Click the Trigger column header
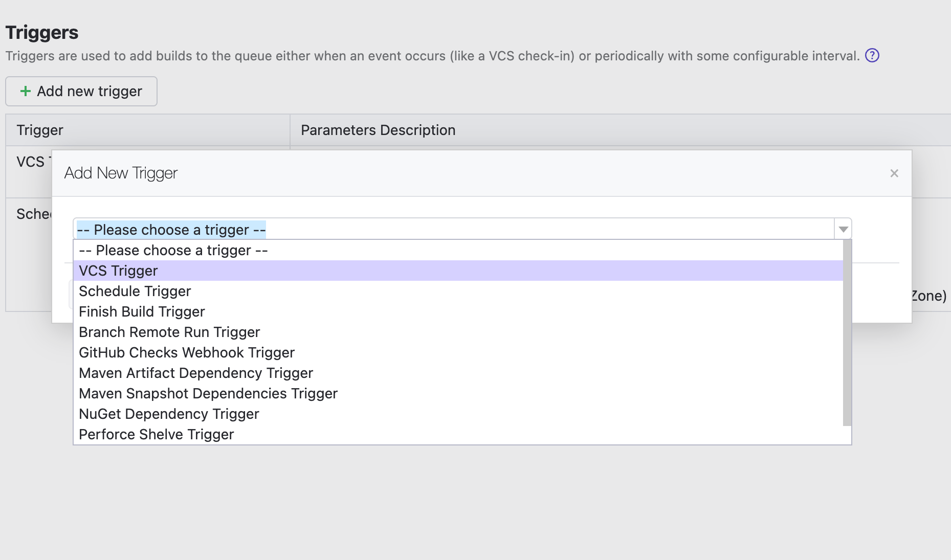Viewport: 951px width, 560px height. tap(39, 130)
